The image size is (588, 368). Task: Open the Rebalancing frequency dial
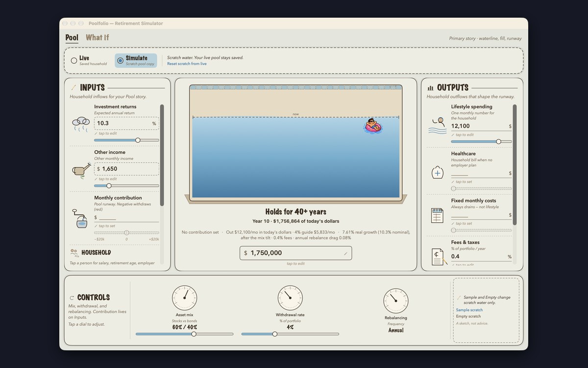click(396, 300)
